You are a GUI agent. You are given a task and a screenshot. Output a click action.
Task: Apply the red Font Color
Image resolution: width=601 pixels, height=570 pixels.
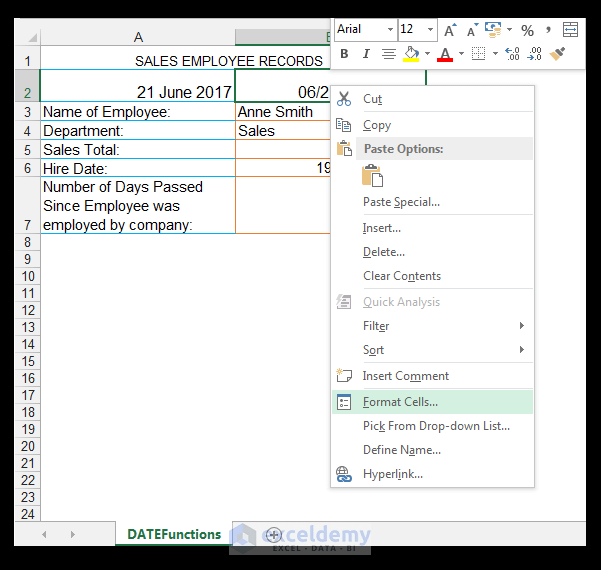[445, 54]
